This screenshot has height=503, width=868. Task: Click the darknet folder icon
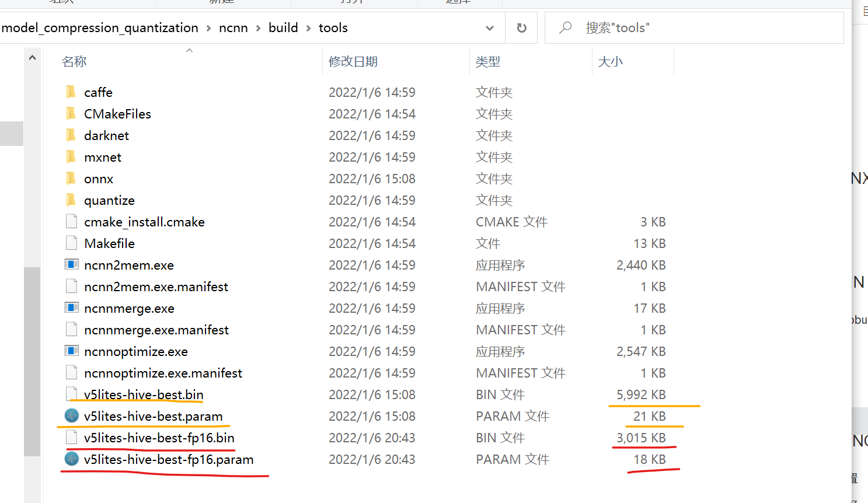[x=71, y=135]
